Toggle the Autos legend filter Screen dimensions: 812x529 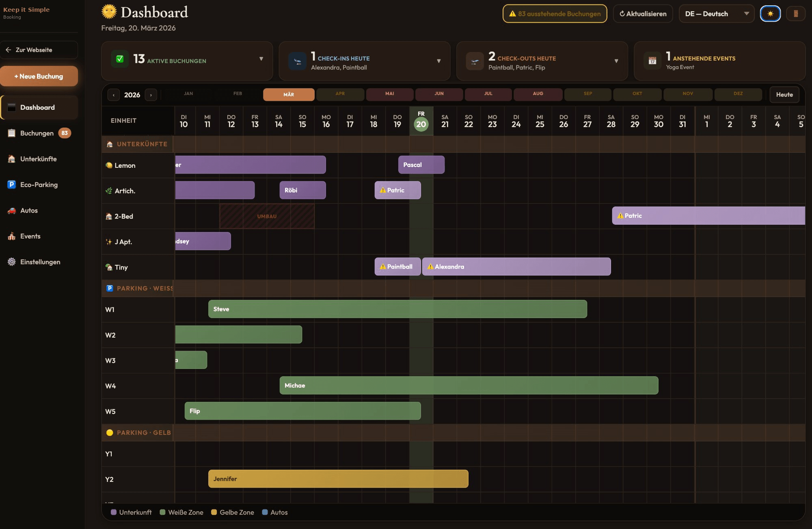click(x=275, y=512)
